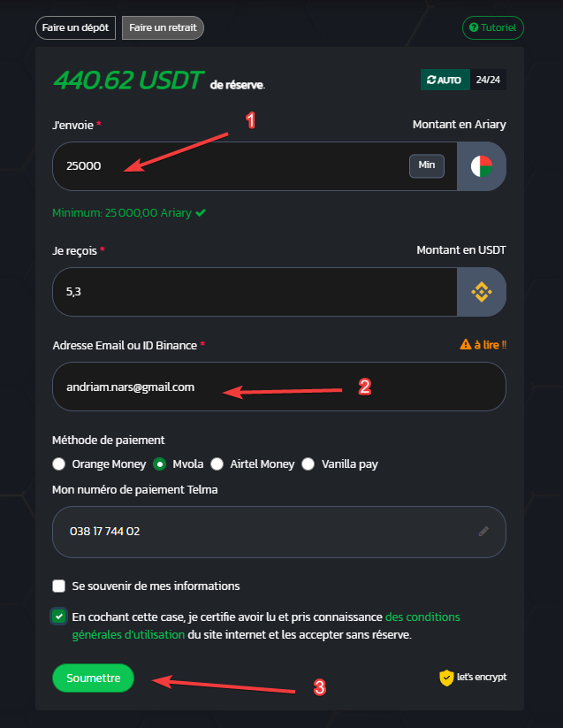Click the pencil edit icon for Telma number
Screen dimensions: 563x728
483,531
